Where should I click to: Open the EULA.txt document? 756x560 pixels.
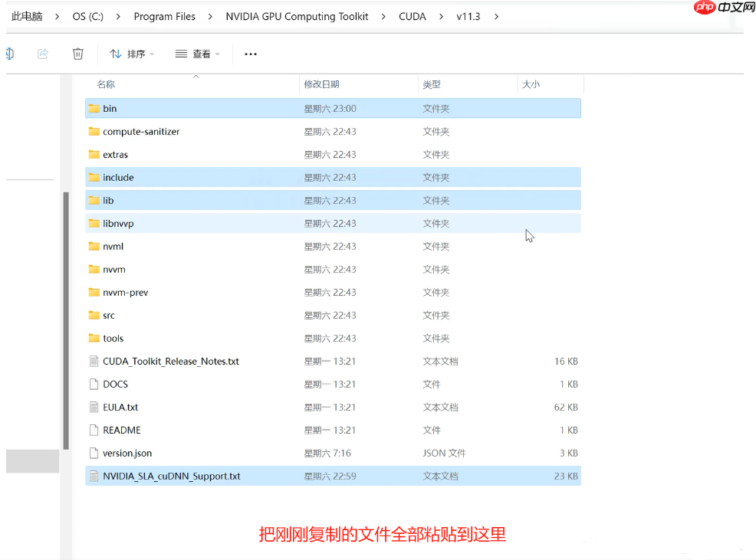point(120,407)
